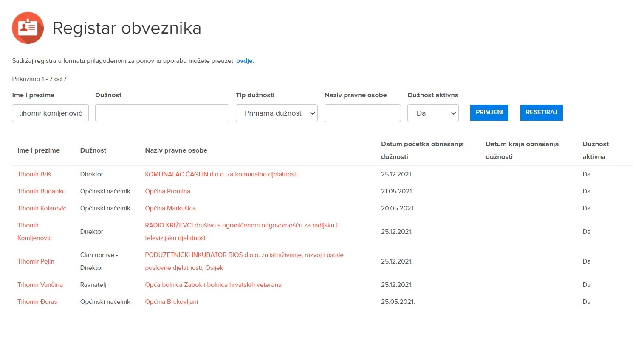The image size is (644, 363).
Task: Open the Tip dužnosti dropdown
Action: tap(277, 113)
